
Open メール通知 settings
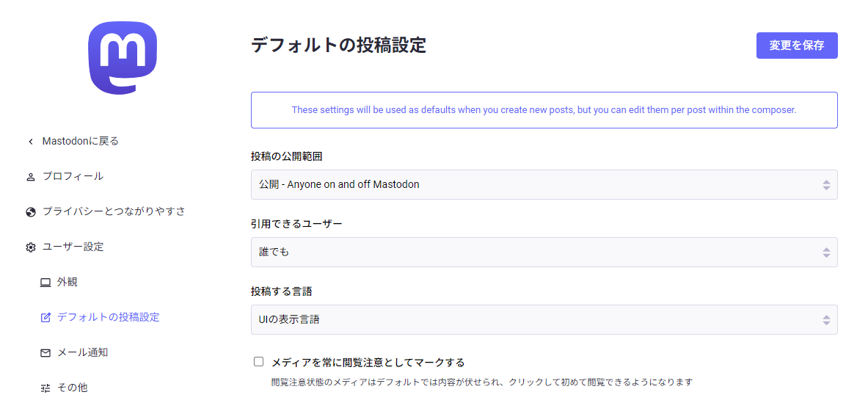tap(82, 352)
